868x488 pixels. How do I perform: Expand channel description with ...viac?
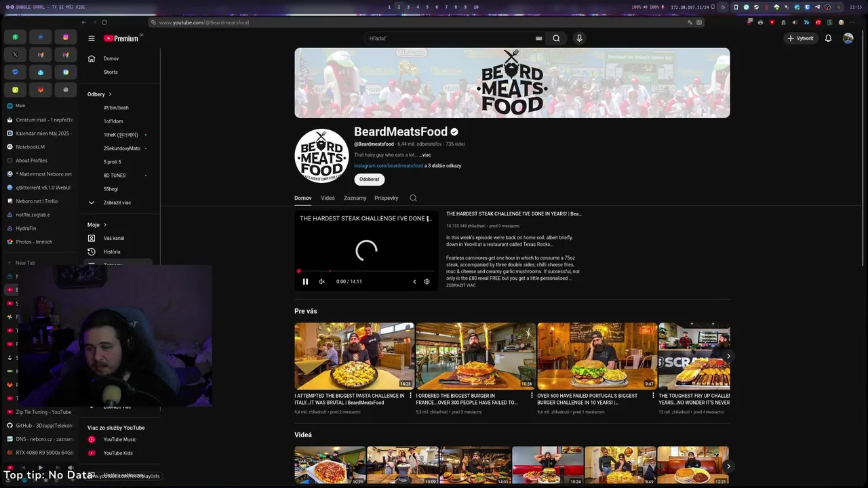(425, 155)
